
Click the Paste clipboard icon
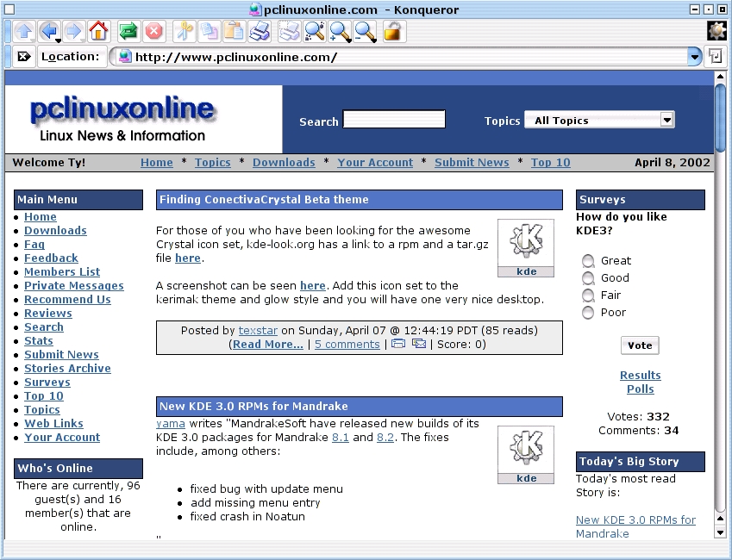click(x=234, y=32)
